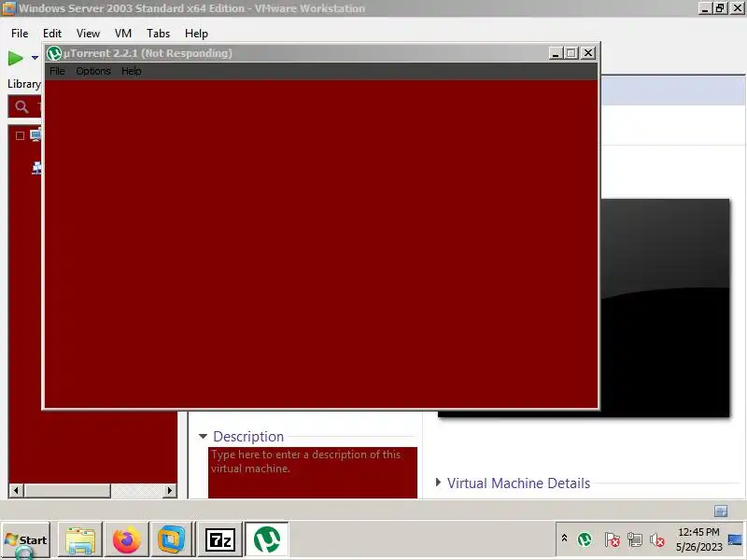Click the library horizontal scrollbar thumb
747x560 pixels.
[66, 490]
